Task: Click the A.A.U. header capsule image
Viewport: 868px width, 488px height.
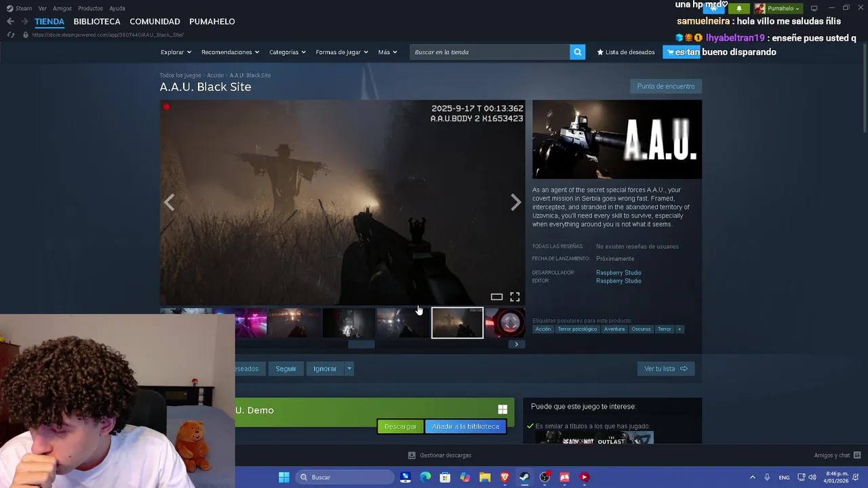Action: tap(617, 140)
